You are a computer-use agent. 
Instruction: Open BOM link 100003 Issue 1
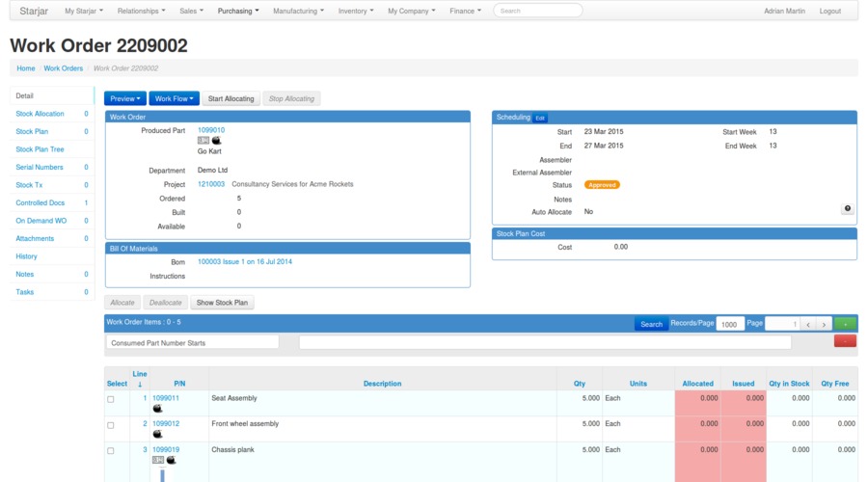click(245, 262)
